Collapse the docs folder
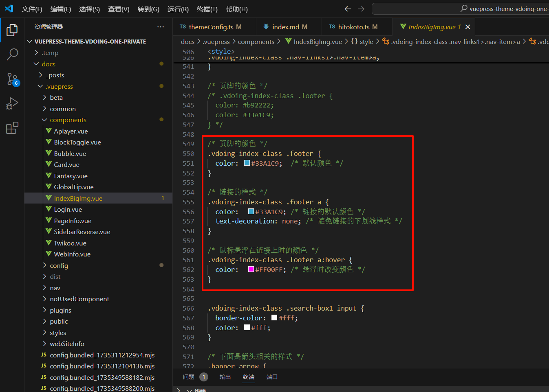The width and height of the screenshot is (549, 392). click(98, 64)
